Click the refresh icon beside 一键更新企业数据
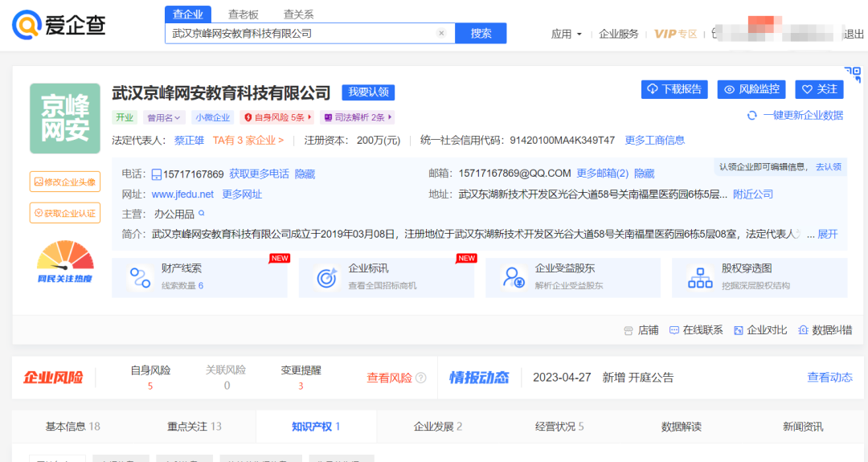The height and width of the screenshot is (462, 868). click(751, 116)
